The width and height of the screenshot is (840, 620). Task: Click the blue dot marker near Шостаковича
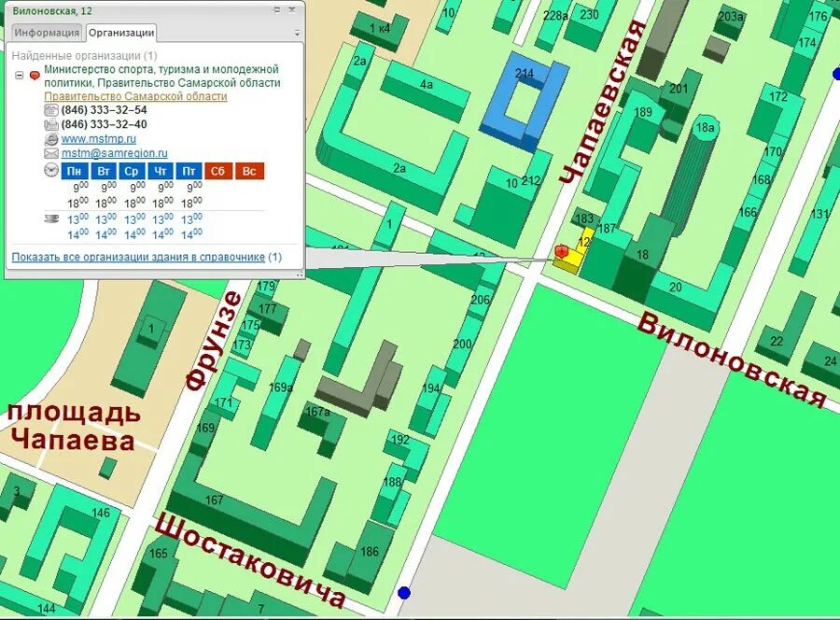(404, 593)
